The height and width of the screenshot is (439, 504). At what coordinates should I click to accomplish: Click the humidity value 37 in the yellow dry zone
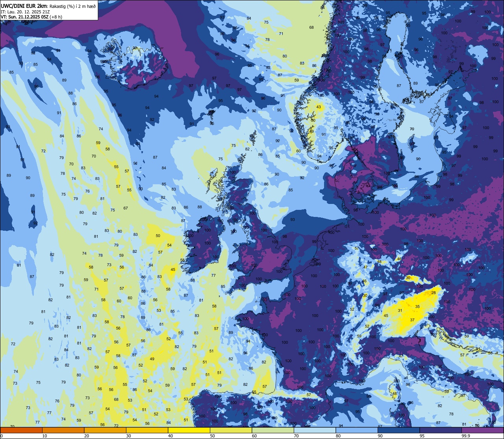click(412, 320)
